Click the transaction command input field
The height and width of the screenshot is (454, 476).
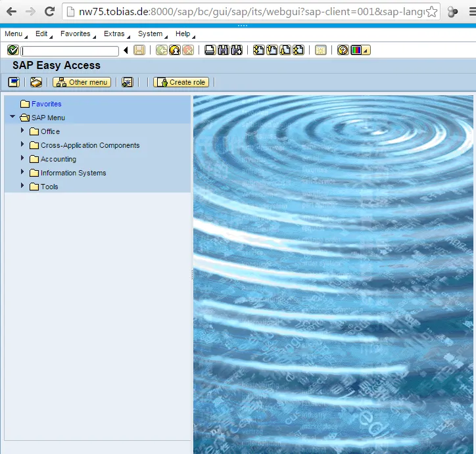[70, 51]
